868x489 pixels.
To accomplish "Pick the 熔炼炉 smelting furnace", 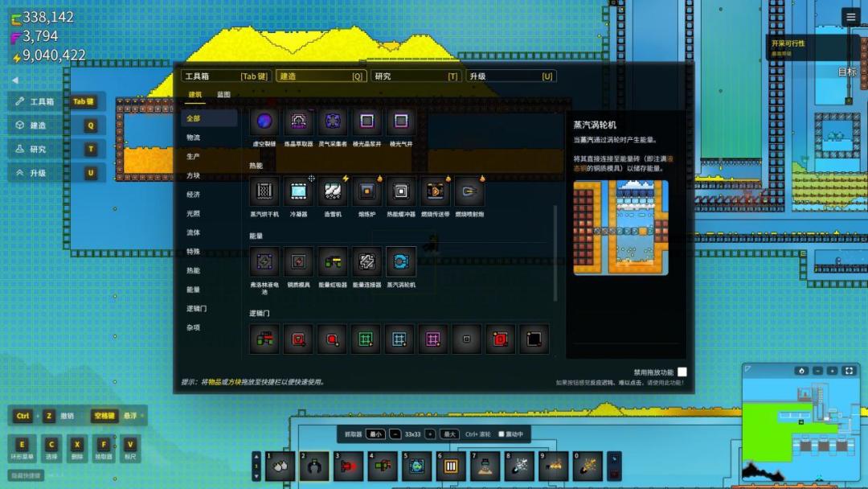I will [x=367, y=191].
